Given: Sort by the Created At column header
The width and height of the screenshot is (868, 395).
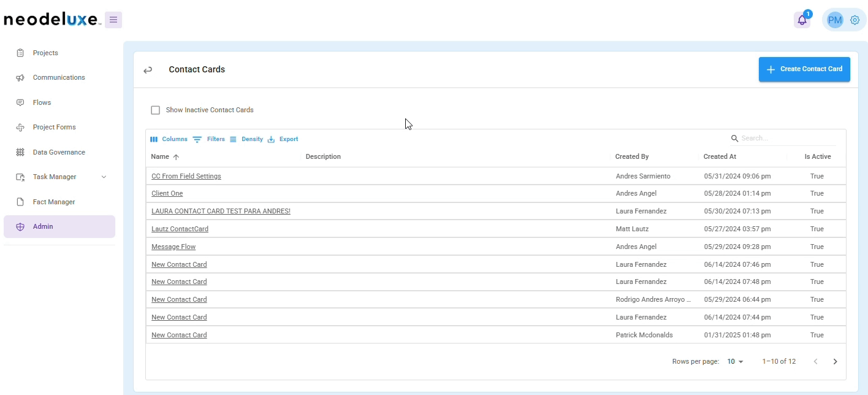Looking at the screenshot, I should 720,157.
